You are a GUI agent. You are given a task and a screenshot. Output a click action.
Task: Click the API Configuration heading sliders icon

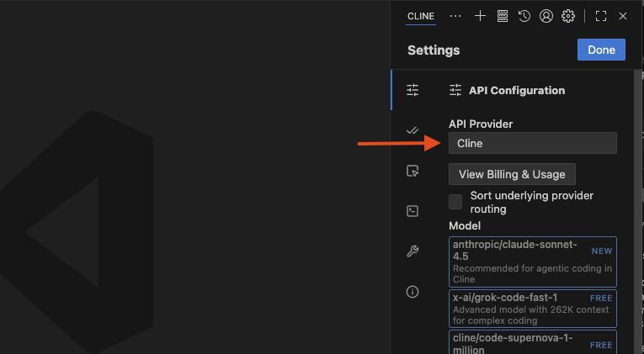[x=455, y=90]
